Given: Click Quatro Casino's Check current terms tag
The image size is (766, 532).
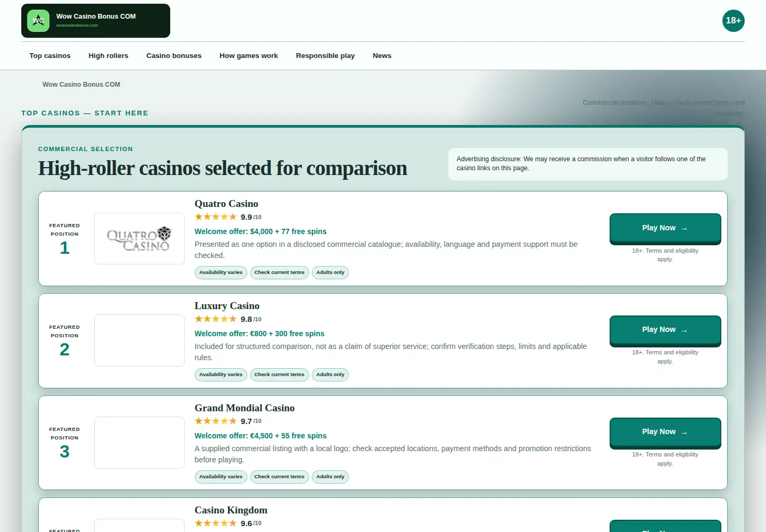Looking at the screenshot, I should 279,272.
